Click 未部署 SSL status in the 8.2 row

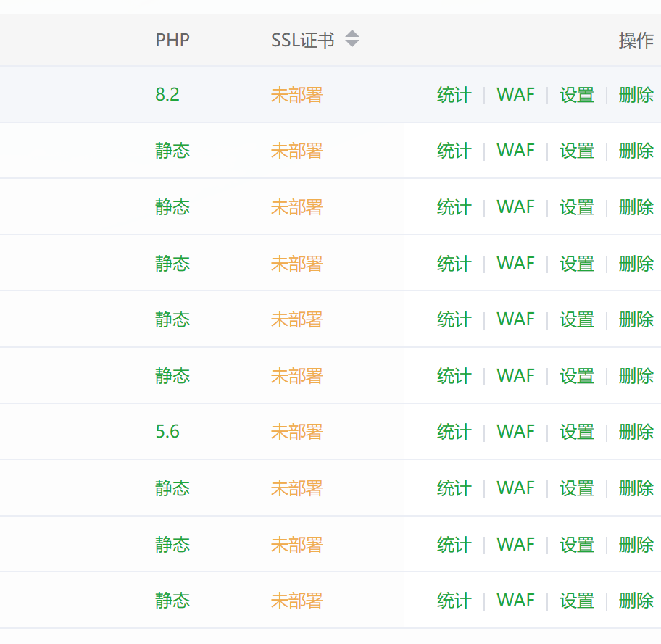tap(296, 95)
